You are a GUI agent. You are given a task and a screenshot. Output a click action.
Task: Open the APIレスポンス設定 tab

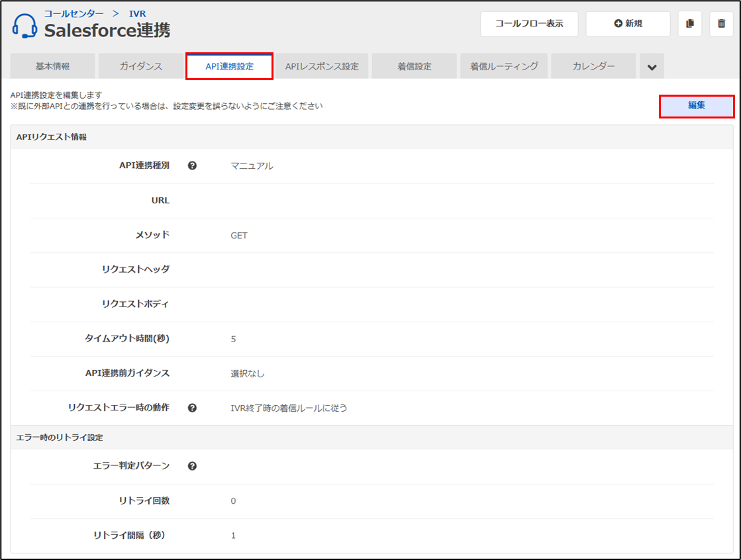pos(322,67)
